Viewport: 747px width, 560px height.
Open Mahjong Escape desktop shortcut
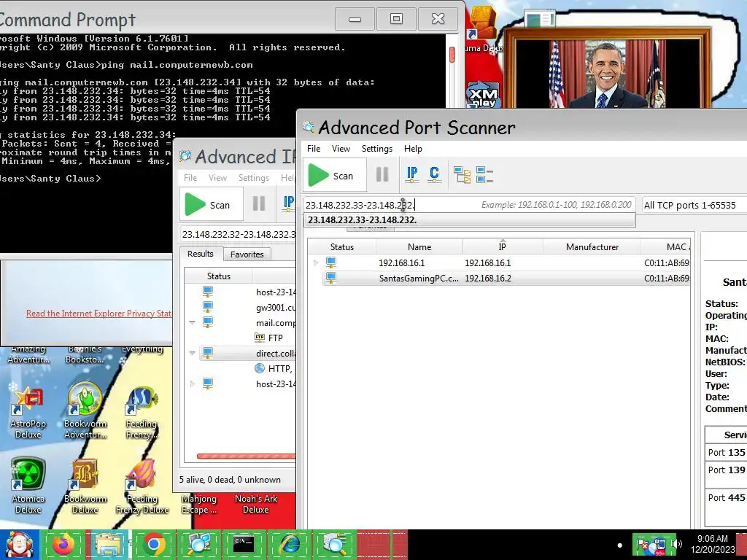click(198, 504)
